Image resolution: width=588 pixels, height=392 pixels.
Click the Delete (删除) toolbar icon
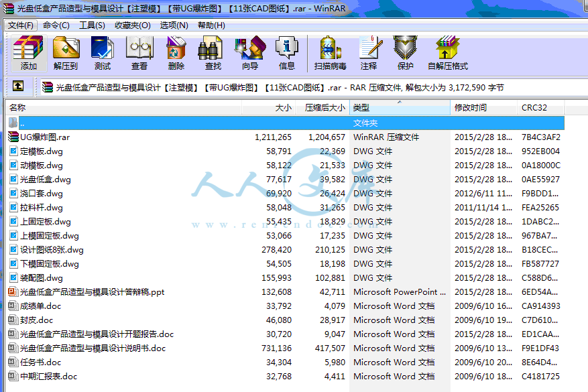(176, 53)
